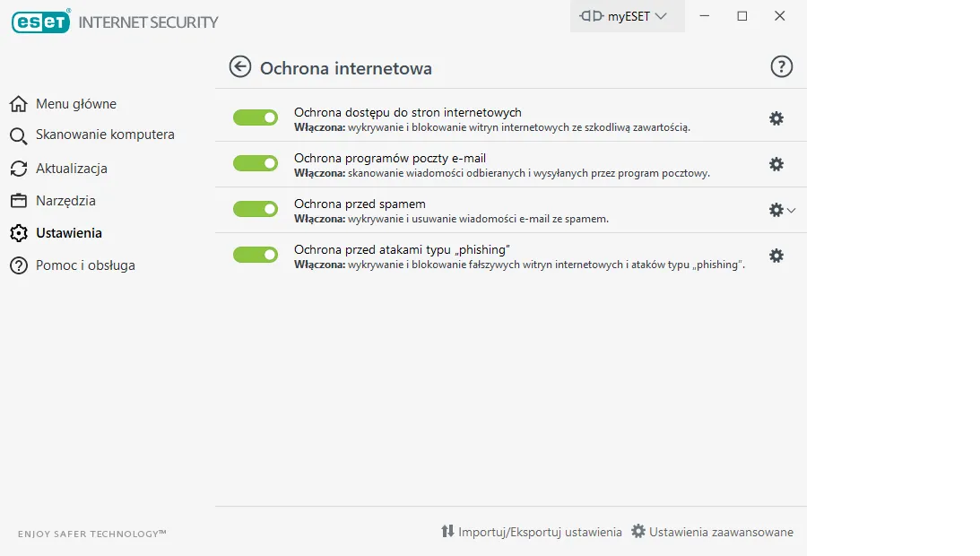Image resolution: width=980 pixels, height=556 pixels.
Task: Disable Ochrona dostępu do stron internetowych toggle
Action: 256,117
